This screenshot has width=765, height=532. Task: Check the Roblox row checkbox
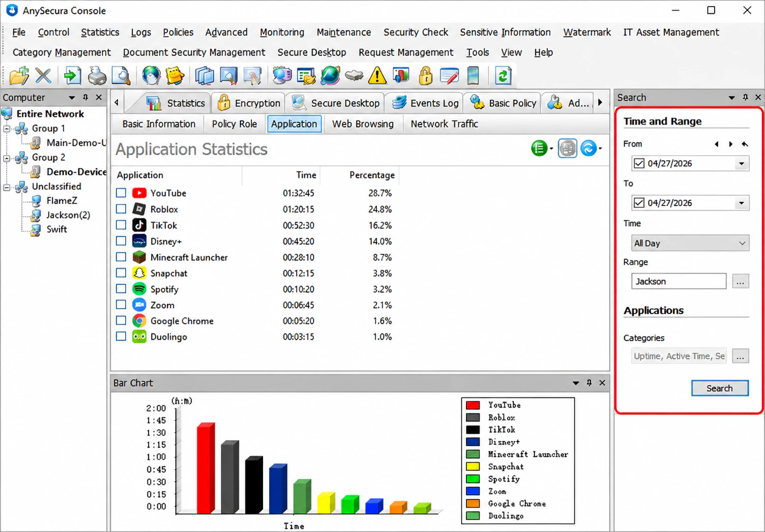(x=121, y=209)
